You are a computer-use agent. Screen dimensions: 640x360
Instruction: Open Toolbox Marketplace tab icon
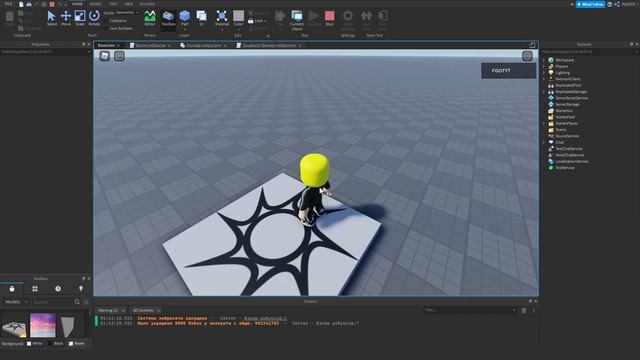(x=12, y=289)
